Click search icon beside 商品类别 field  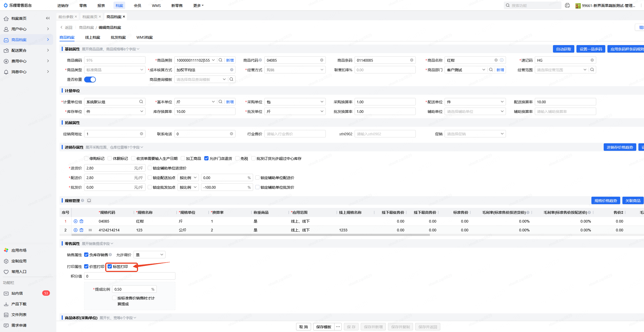221,60
